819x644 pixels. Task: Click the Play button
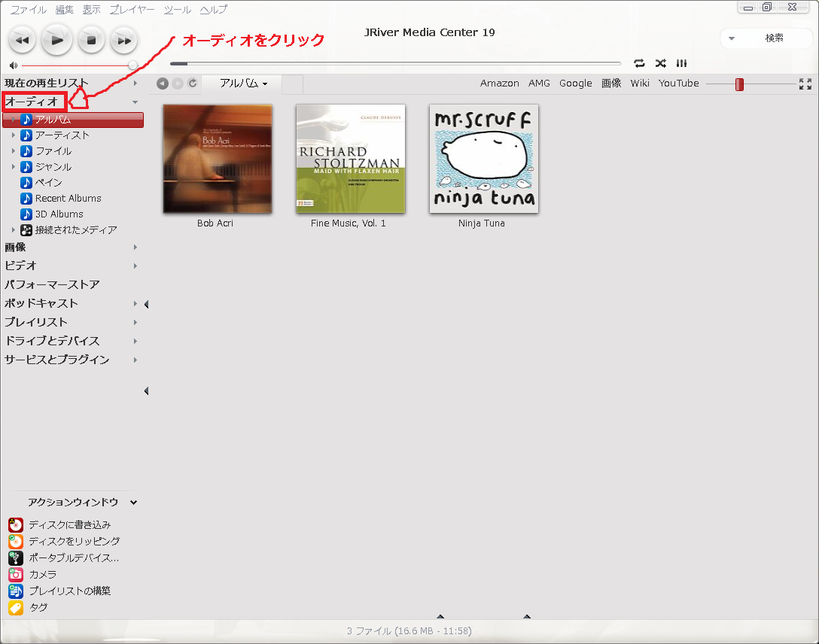[x=56, y=40]
